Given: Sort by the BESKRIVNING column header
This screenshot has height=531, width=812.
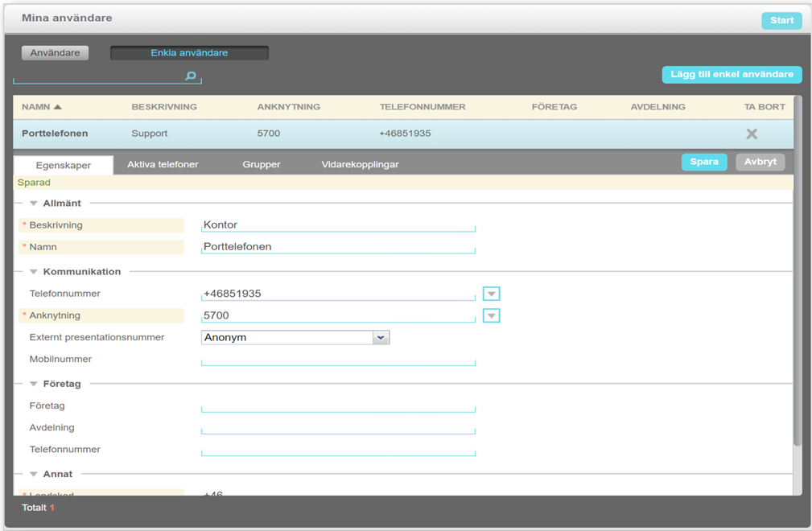Looking at the screenshot, I should [x=164, y=107].
